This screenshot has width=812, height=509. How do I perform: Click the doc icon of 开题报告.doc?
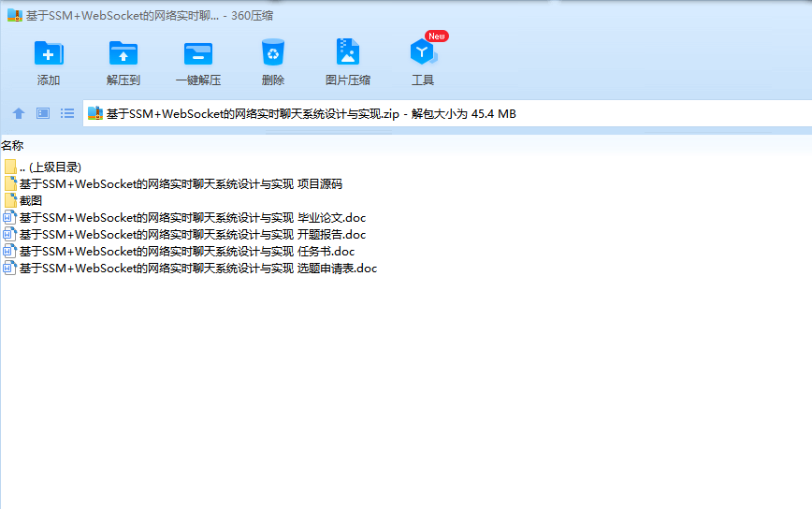click(10, 234)
